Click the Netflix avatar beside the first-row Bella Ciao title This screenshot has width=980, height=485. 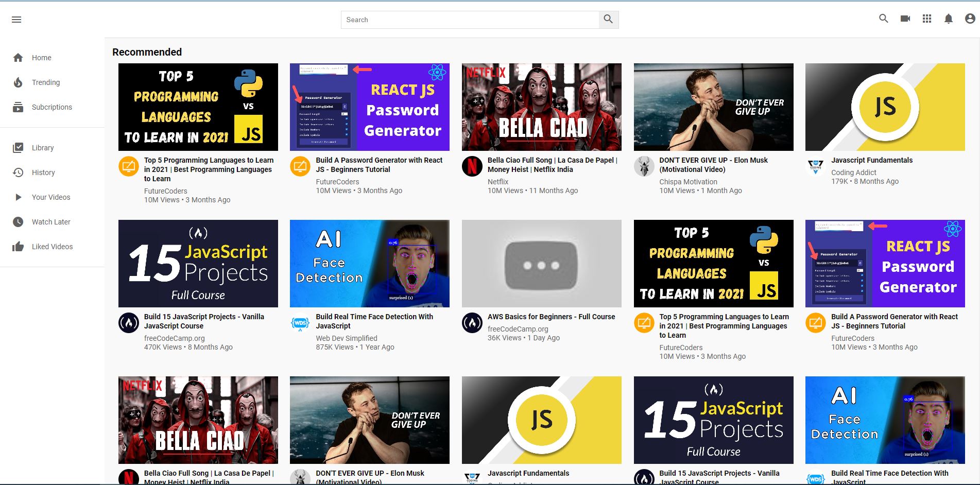click(472, 166)
